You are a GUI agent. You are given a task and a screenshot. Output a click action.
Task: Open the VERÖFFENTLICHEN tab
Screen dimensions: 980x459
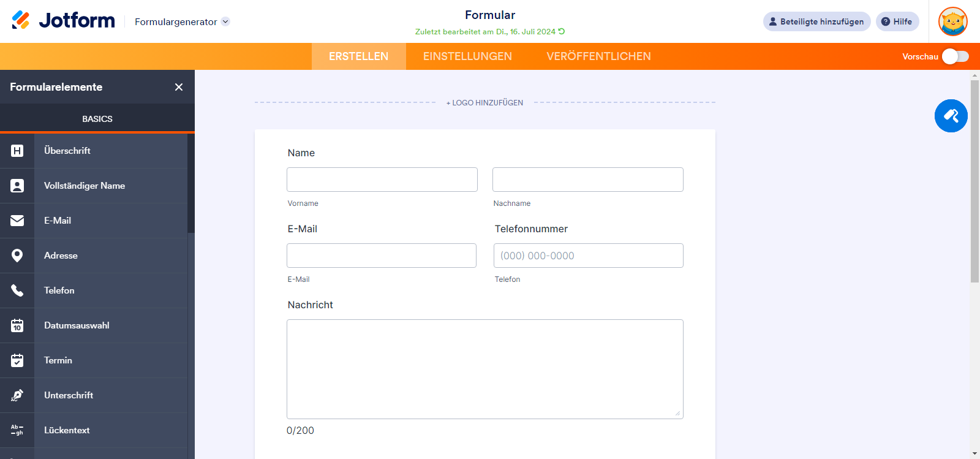(598, 56)
